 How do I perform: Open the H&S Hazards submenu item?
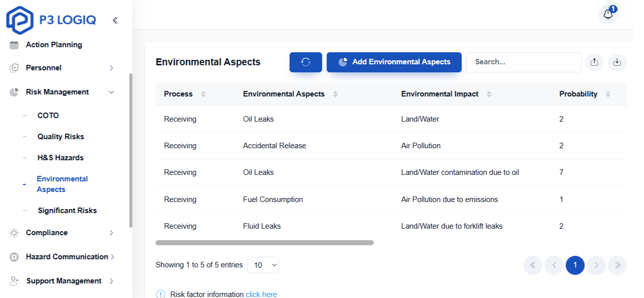[61, 158]
